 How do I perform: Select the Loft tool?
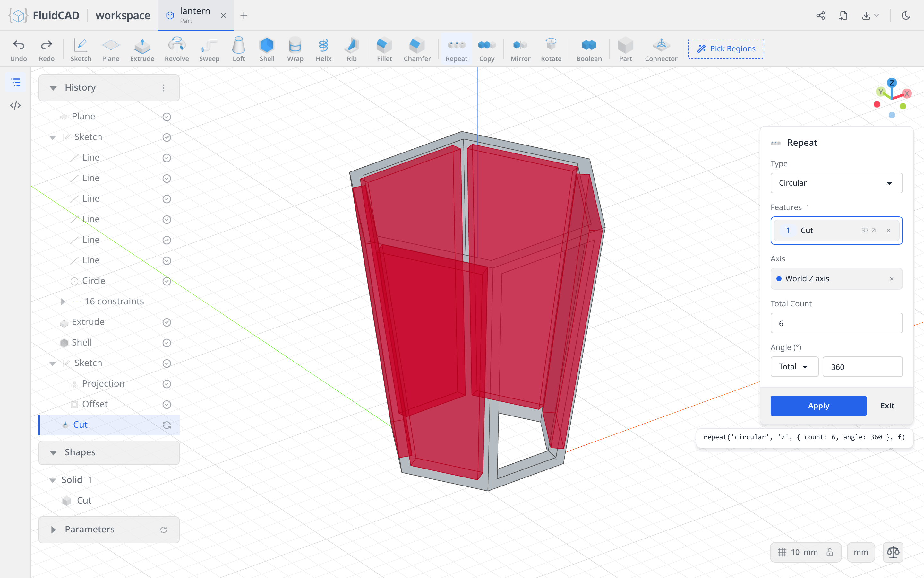click(239, 49)
